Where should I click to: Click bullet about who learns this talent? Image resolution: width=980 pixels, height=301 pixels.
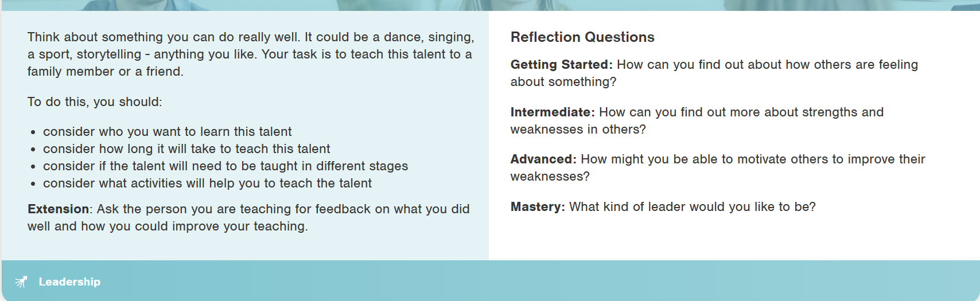(168, 132)
